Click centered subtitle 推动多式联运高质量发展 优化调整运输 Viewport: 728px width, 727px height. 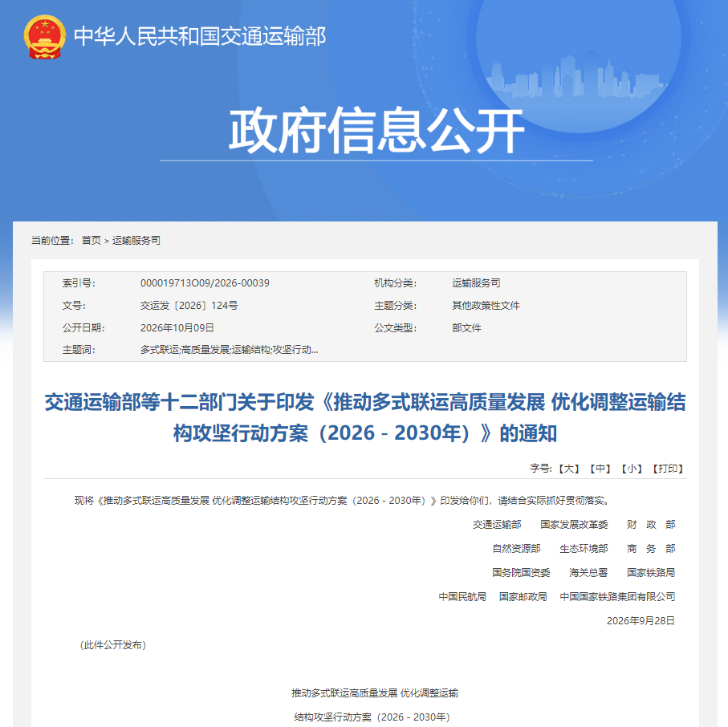tap(375, 693)
